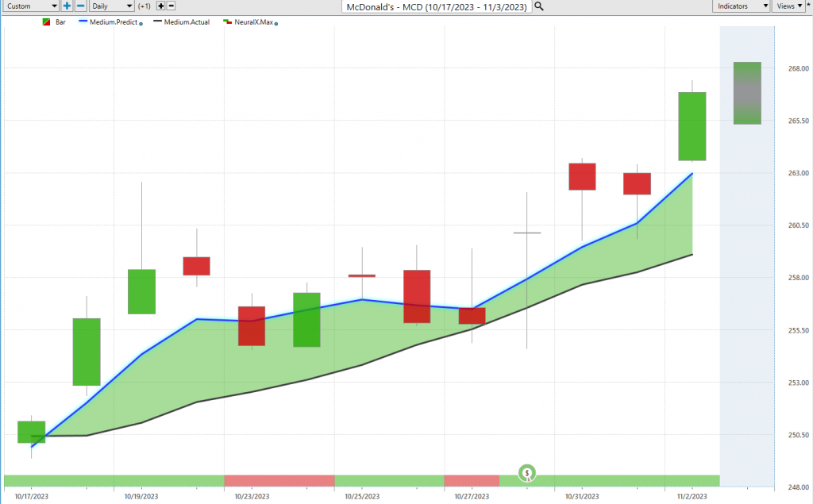
Task: Click the 10/19/2023 date axis label
Action: (141, 497)
